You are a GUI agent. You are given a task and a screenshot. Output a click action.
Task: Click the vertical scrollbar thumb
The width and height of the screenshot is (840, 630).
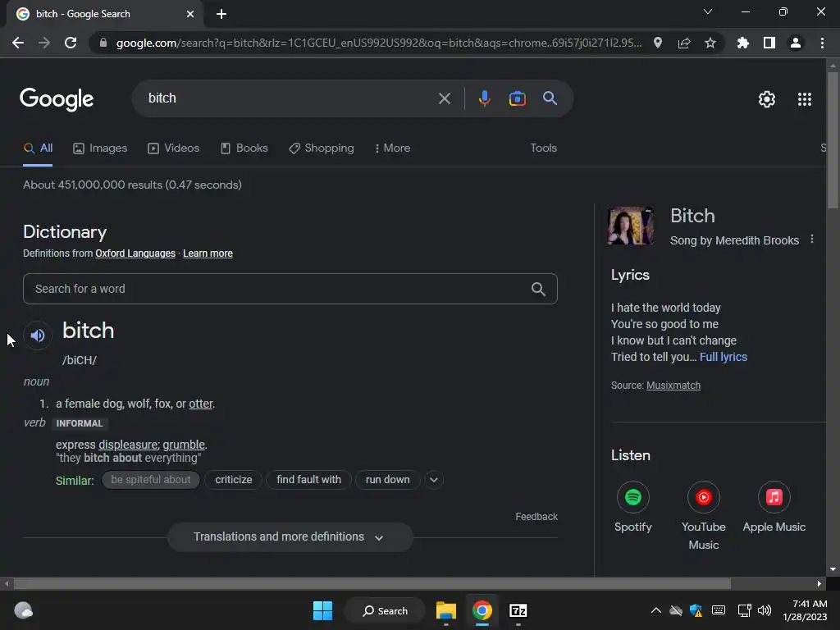(x=833, y=140)
